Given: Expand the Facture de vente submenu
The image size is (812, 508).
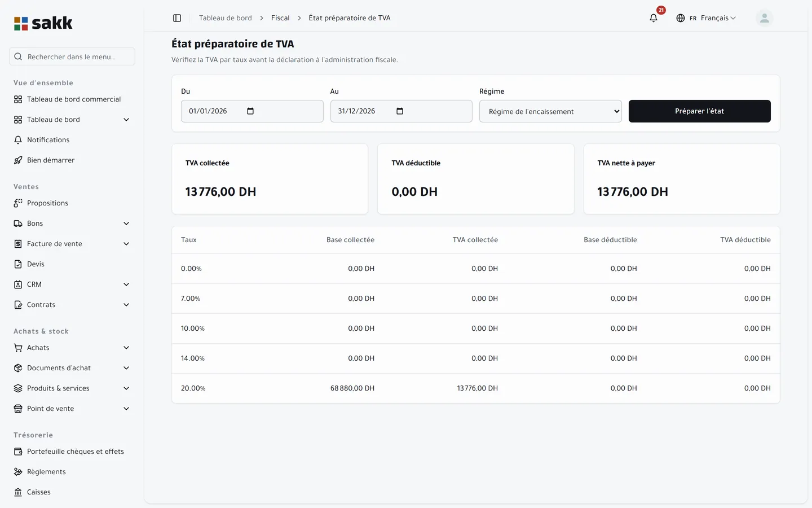Looking at the screenshot, I should (x=126, y=244).
